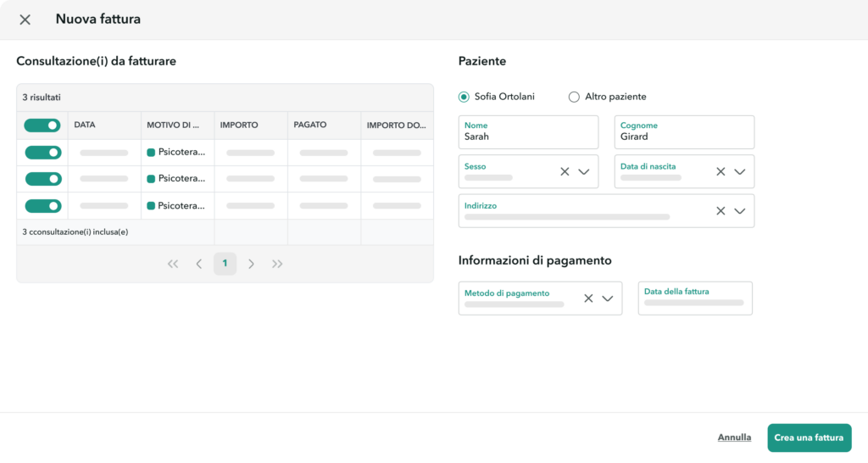Open the Data di nascita dropdown
The height and width of the screenshot is (463, 868).
pyautogui.click(x=739, y=171)
